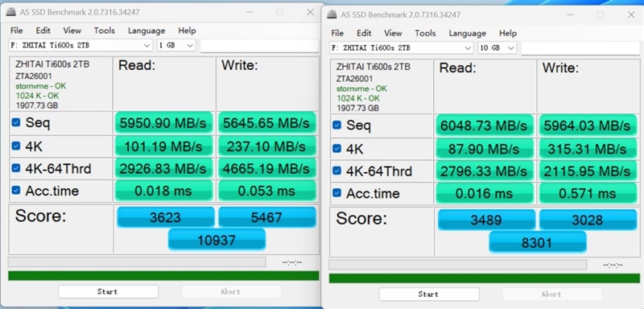Click 4K write result 315.31 MB/s
Viewport: 644px width, 309px height.
588,148
